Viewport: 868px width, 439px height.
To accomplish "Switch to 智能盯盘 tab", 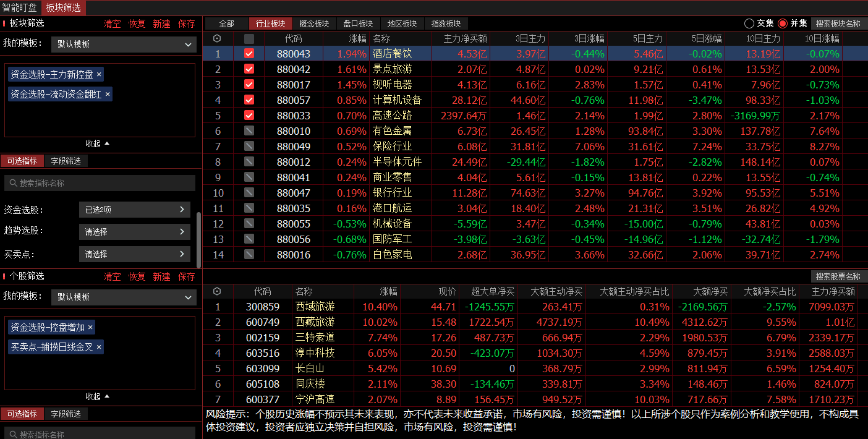I will (x=20, y=7).
